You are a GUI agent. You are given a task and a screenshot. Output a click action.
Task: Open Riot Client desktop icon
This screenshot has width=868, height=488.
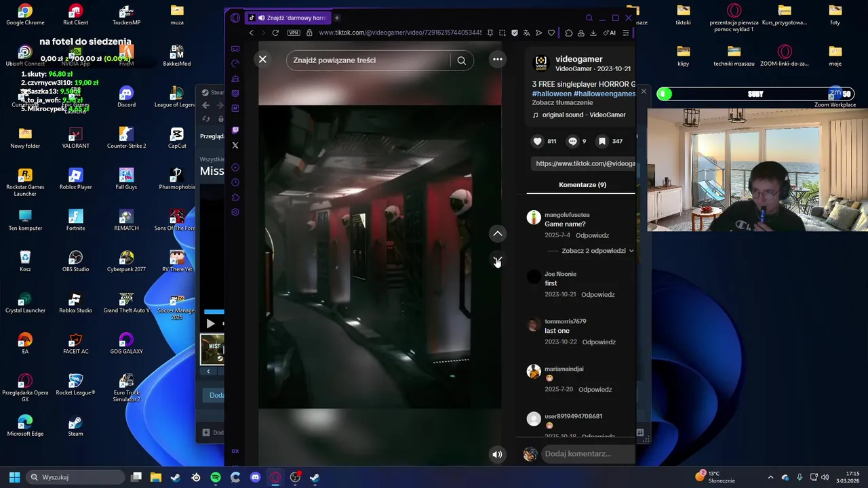[75, 14]
